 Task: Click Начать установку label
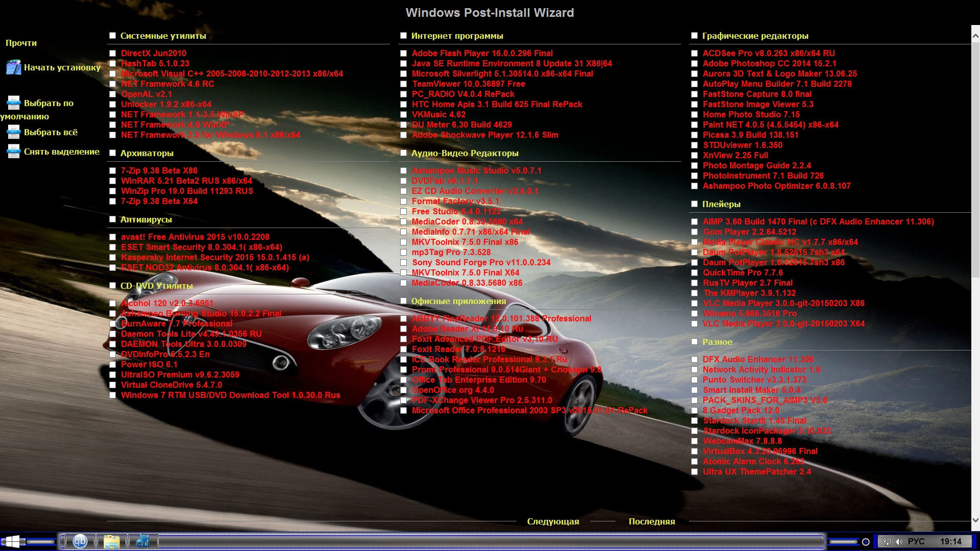tap(62, 67)
